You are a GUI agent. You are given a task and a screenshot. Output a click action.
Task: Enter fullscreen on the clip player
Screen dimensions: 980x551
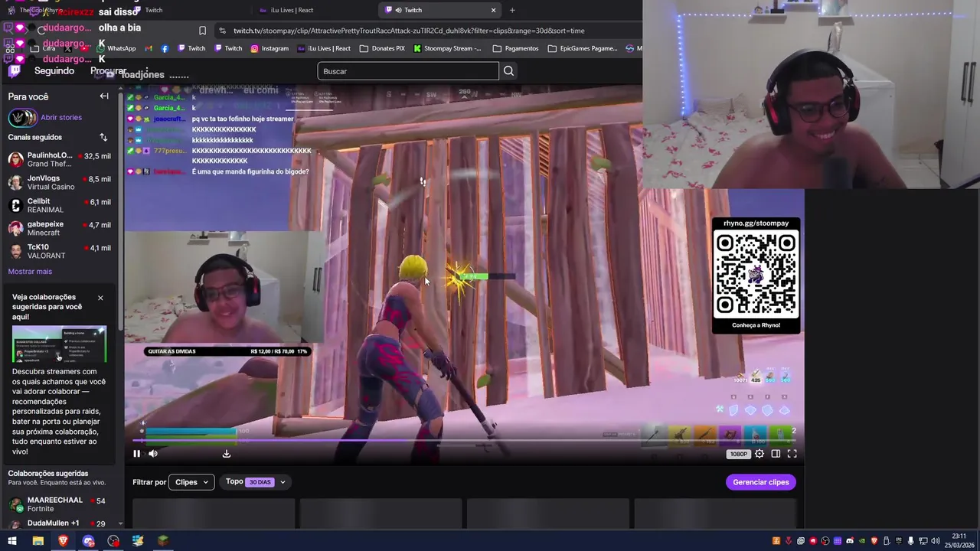(792, 454)
